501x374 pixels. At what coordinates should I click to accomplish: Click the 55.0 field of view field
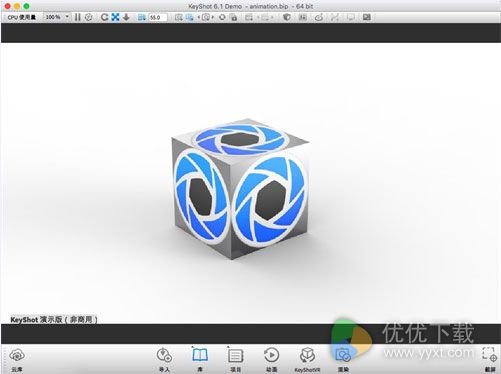click(158, 17)
